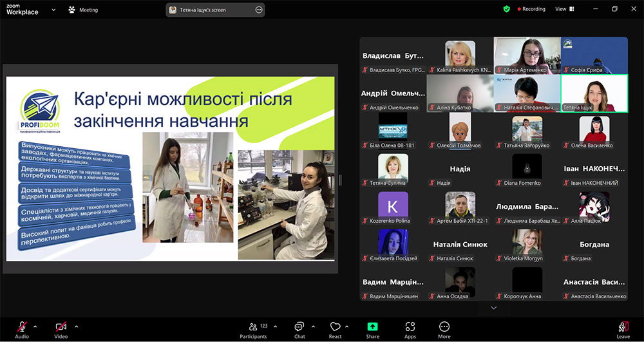Click the PROFIBOOM logo on slide
The height and width of the screenshot is (342, 644).
coord(39,111)
